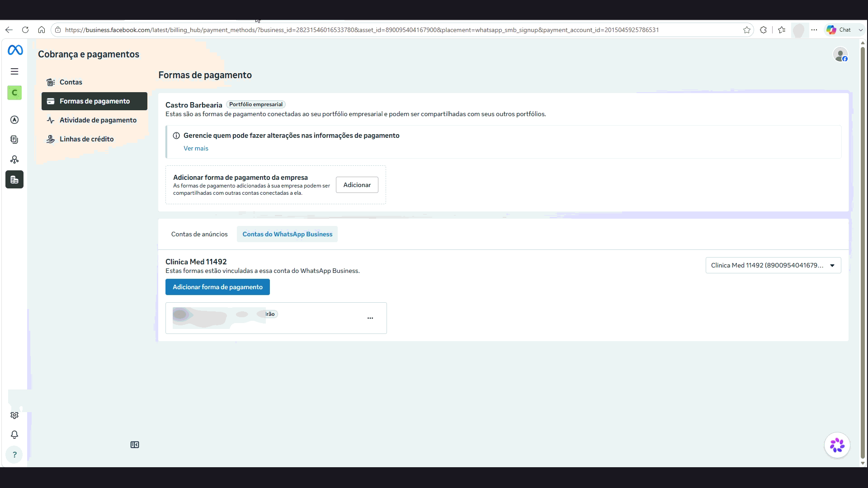
Task: Click the browser home icon
Action: point(42,30)
